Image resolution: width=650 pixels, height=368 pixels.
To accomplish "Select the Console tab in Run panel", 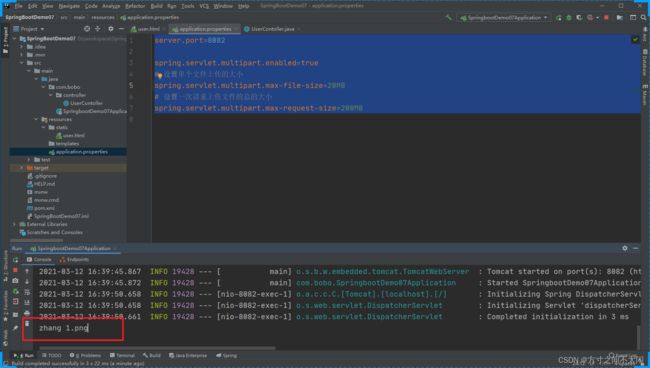I will [39, 259].
